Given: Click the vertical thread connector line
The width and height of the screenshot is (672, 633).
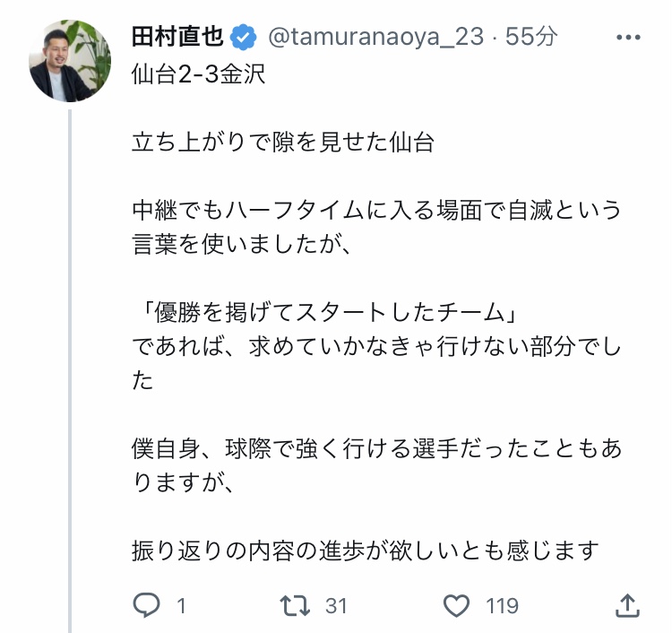Looking at the screenshot, I should point(70,371).
